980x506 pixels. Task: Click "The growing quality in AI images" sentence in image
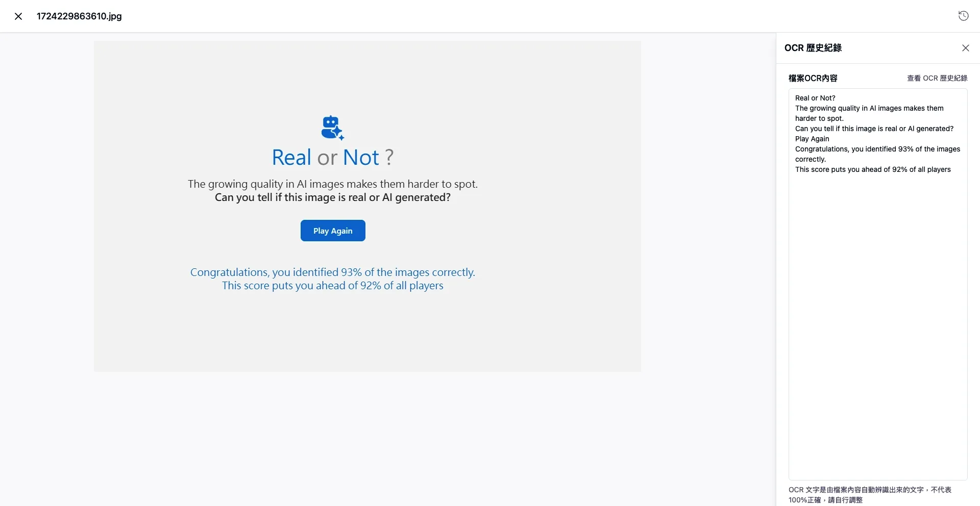(x=332, y=184)
